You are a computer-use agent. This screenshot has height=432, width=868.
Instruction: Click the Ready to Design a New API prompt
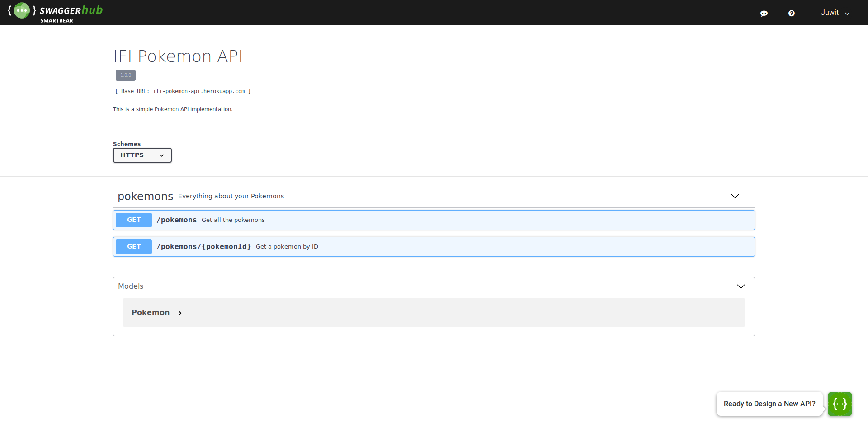(769, 404)
